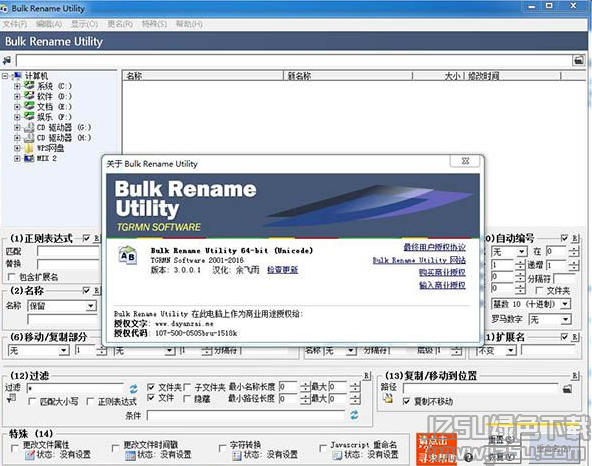Click the black question mark help icon
592x466 pixels.
click(x=469, y=458)
